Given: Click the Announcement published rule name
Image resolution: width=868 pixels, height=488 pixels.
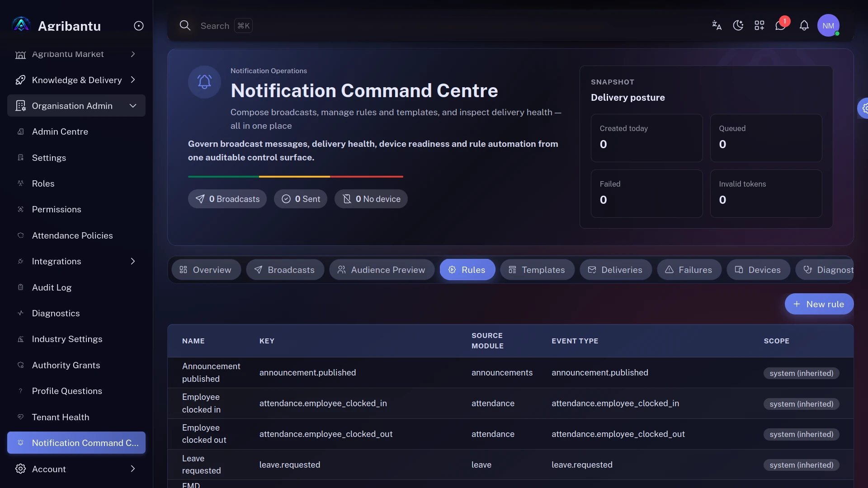Looking at the screenshot, I should tap(211, 373).
